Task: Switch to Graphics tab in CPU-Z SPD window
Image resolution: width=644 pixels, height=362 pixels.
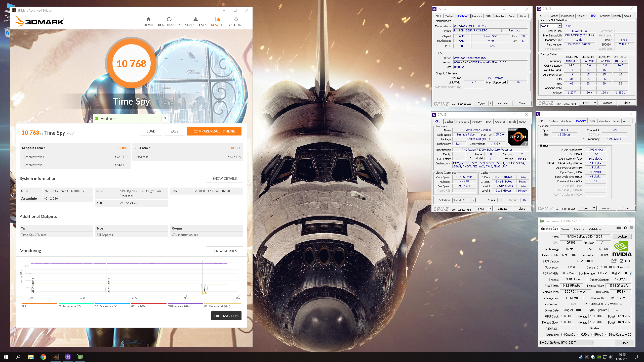Action: (605, 16)
